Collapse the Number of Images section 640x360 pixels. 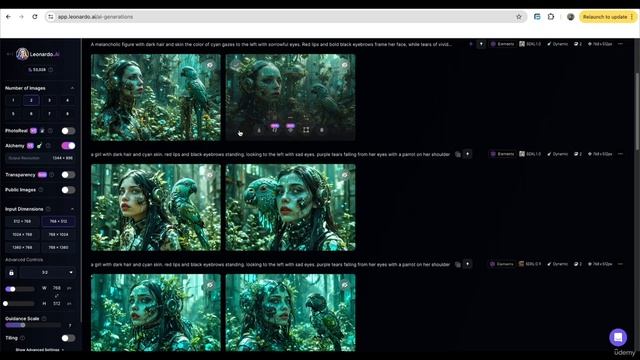[72, 88]
